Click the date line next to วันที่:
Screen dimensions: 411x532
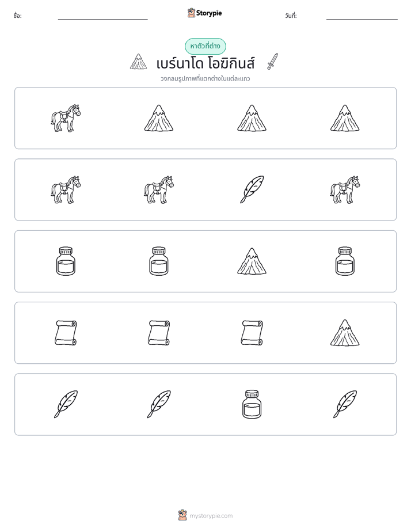click(x=362, y=17)
